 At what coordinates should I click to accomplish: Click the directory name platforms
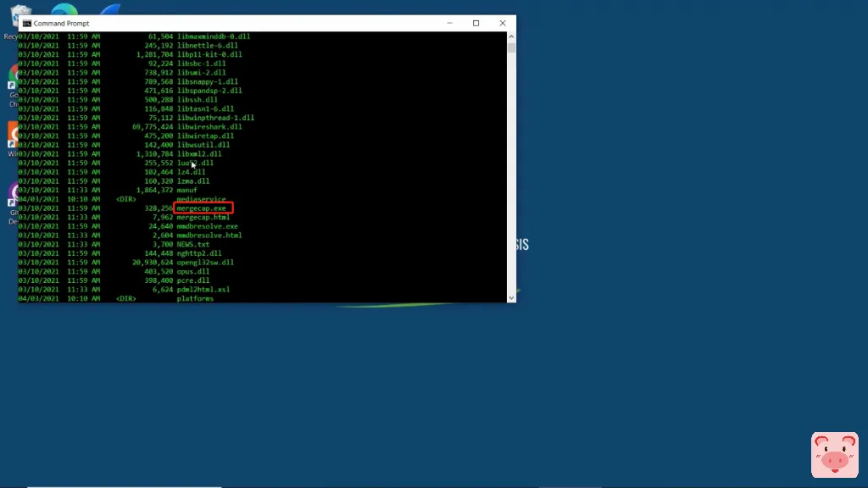[x=195, y=299]
